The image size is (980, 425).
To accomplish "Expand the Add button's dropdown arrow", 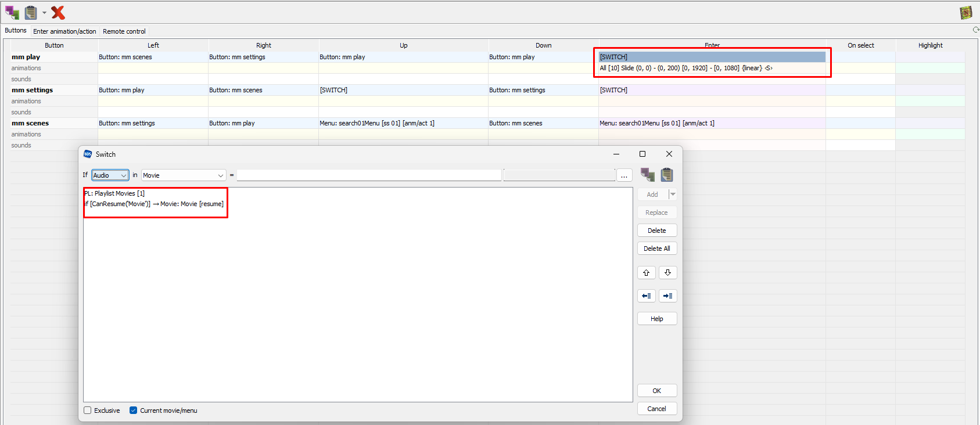I will point(673,195).
